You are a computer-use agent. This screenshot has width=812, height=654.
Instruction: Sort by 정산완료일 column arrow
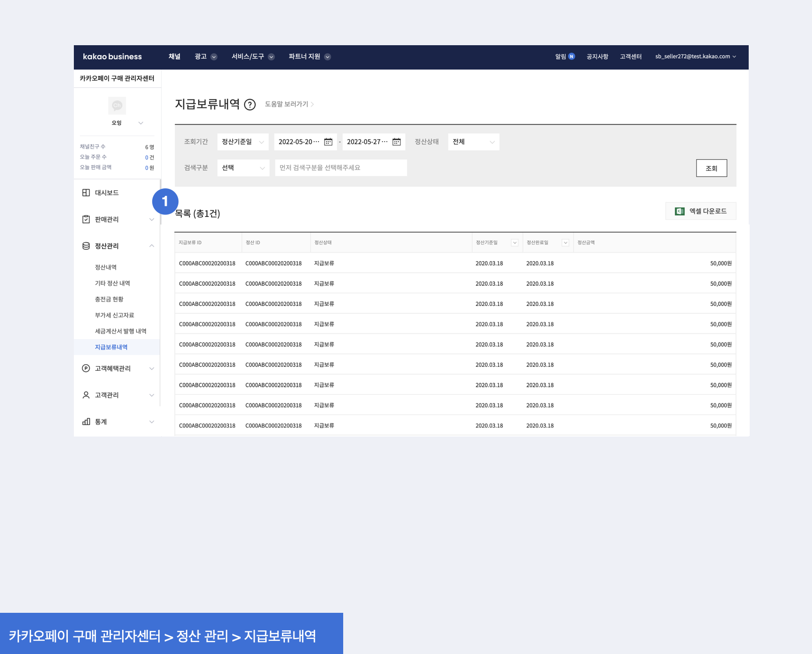tap(565, 243)
